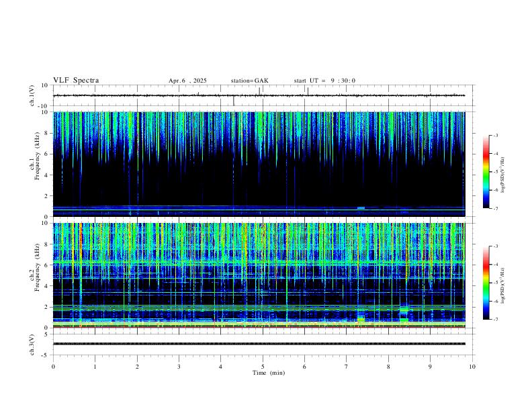Click the 'ch.1(V)' waveform axis label
532x411 pixels.
(32, 95)
